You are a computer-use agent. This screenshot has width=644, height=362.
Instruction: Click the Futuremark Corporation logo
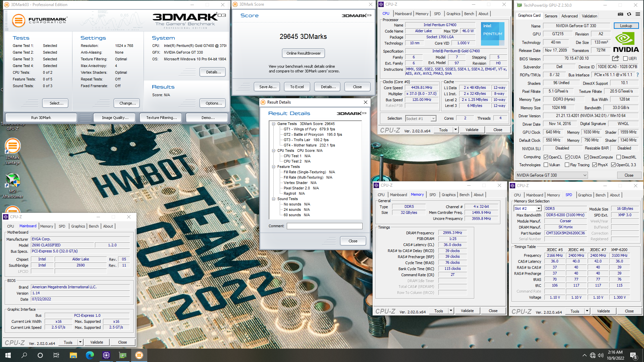(40, 20)
